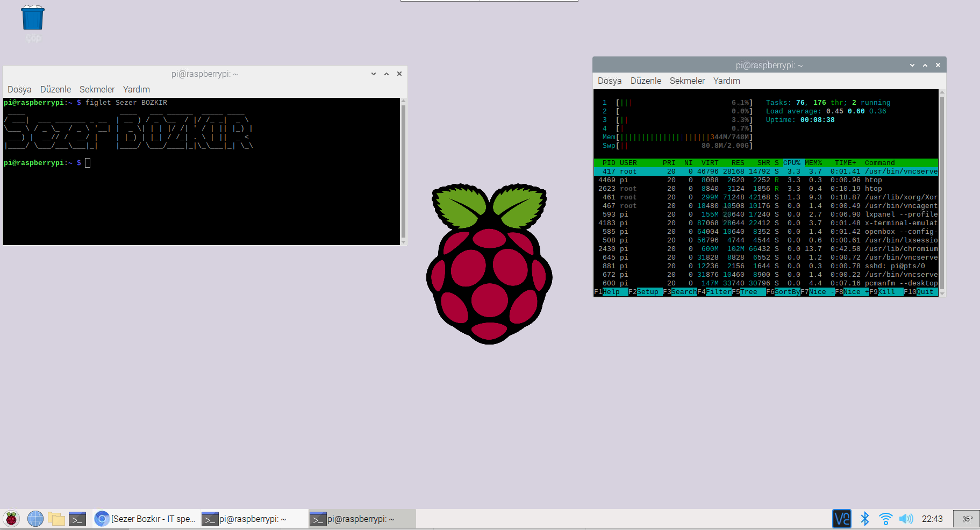Click the figlet terminal vertical scrollbar
The height and width of the screenshot is (530, 980).
click(x=403, y=171)
